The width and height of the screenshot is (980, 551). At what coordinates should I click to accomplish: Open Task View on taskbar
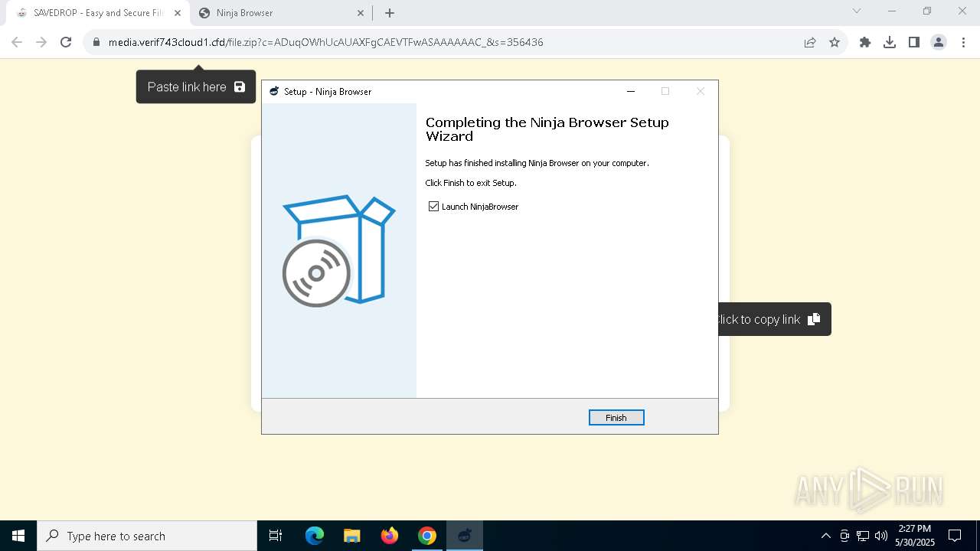[x=276, y=536]
